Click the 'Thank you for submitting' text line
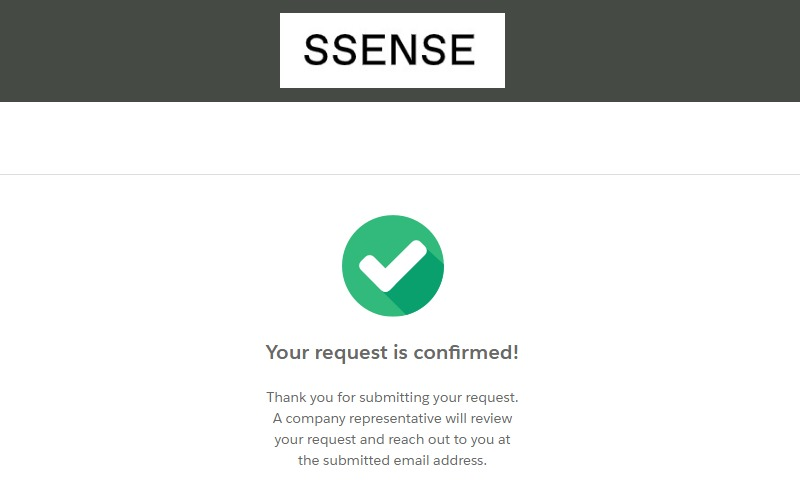This screenshot has width=800, height=500. [392, 397]
